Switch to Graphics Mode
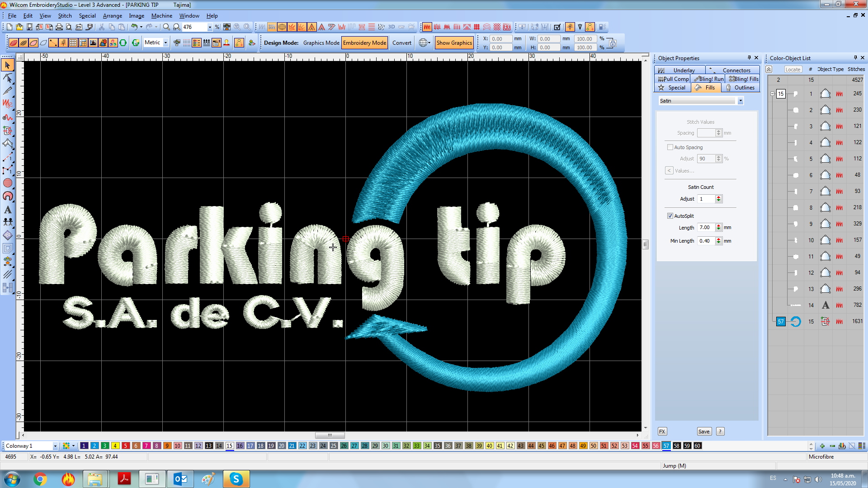The height and width of the screenshot is (488, 868). [x=321, y=43]
